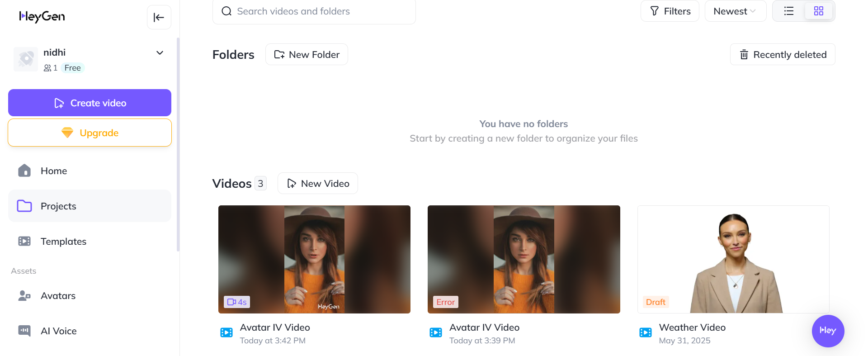The image size is (868, 356).
Task: Expand the nidhi workspace dropdown chevron
Action: click(160, 53)
